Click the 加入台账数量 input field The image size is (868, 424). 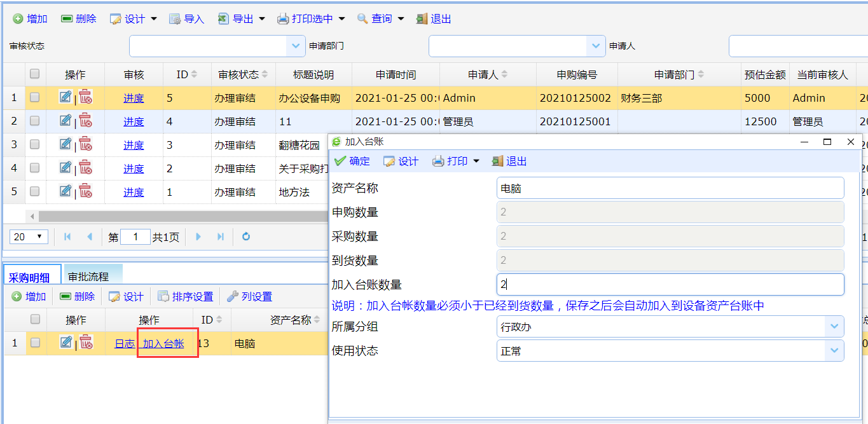(x=670, y=285)
